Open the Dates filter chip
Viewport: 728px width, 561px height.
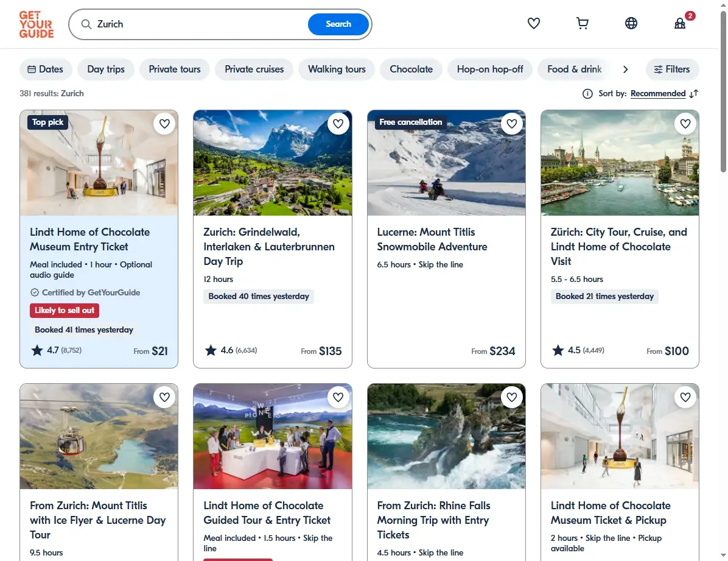[46, 69]
